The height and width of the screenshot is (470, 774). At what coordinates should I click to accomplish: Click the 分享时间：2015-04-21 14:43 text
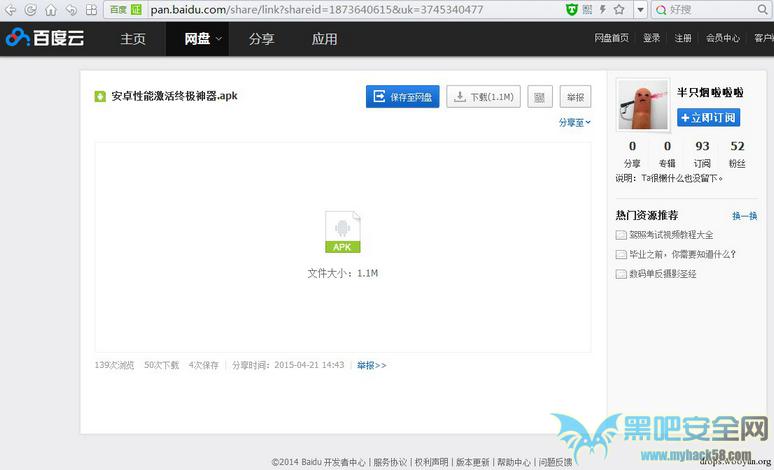(288, 365)
